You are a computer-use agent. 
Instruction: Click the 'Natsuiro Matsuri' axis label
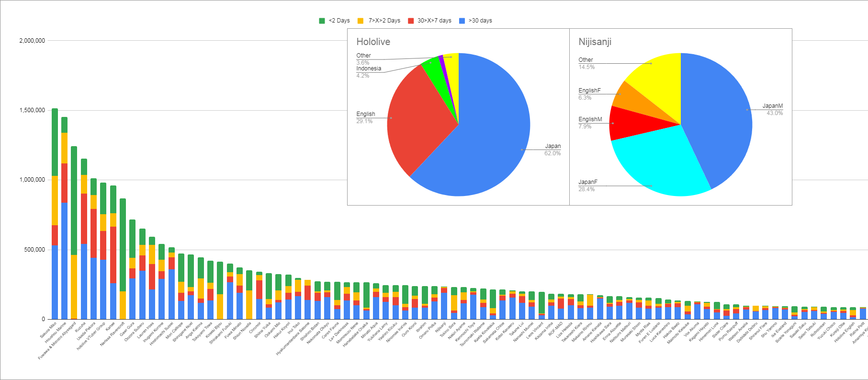pyautogui.click(x=620, y=332)
